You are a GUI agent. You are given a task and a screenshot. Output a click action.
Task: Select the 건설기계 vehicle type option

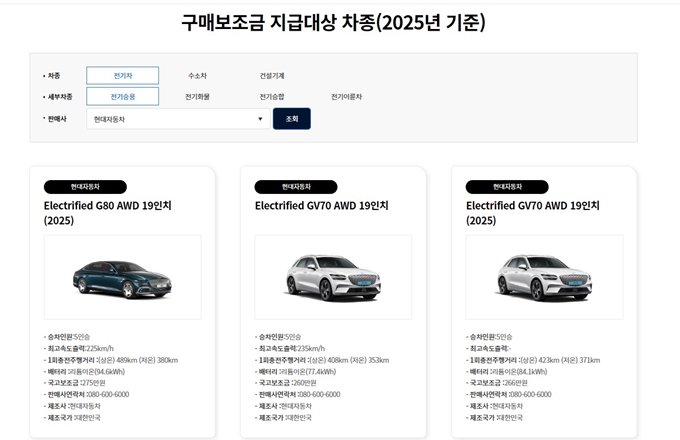pyautogui.click(x=272, y=75)
